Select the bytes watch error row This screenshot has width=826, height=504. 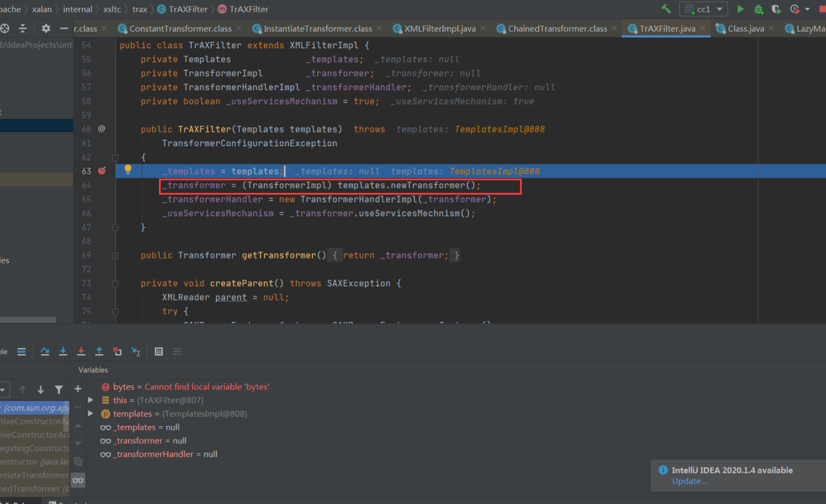coord(185,387)
